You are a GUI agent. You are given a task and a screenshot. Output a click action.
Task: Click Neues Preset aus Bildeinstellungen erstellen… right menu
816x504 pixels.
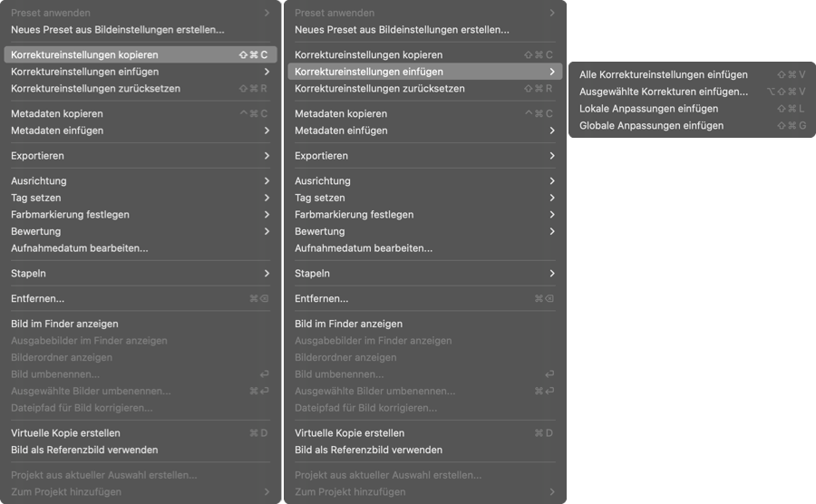[x=424, y=30]
